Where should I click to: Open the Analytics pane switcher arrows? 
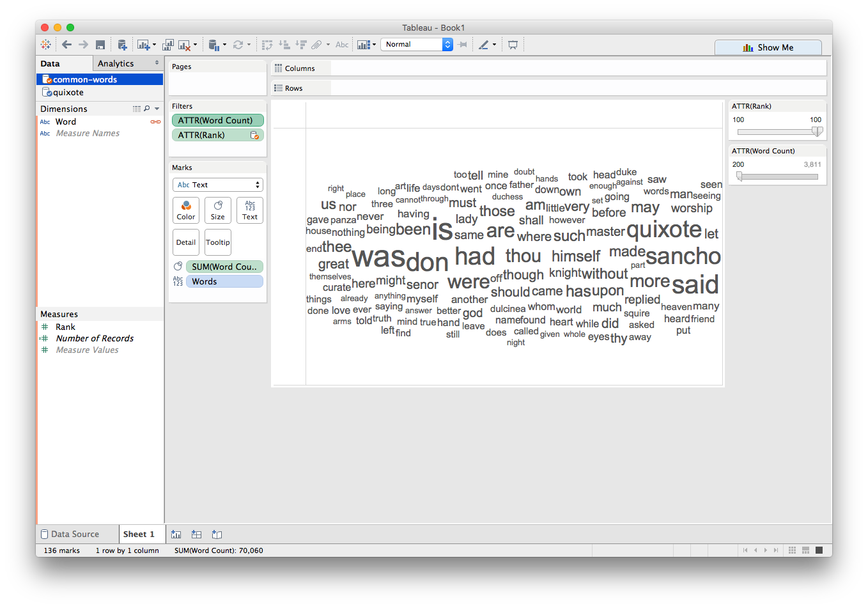pyautogui.click(x=157, y=63)
